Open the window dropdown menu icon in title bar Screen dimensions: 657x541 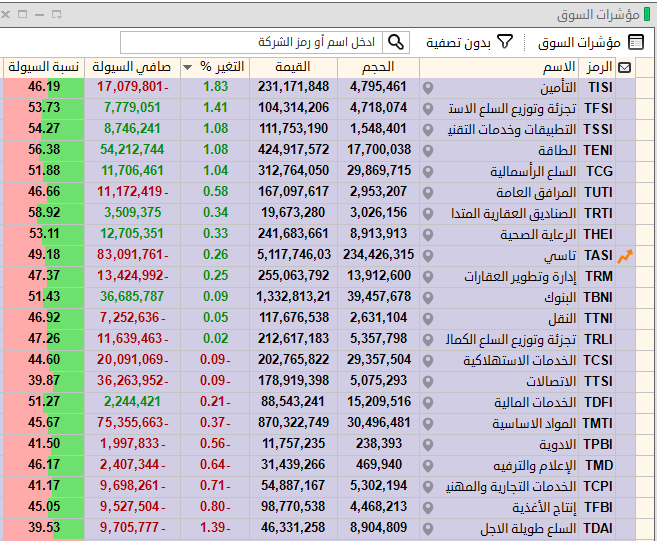tap(57, 15)
